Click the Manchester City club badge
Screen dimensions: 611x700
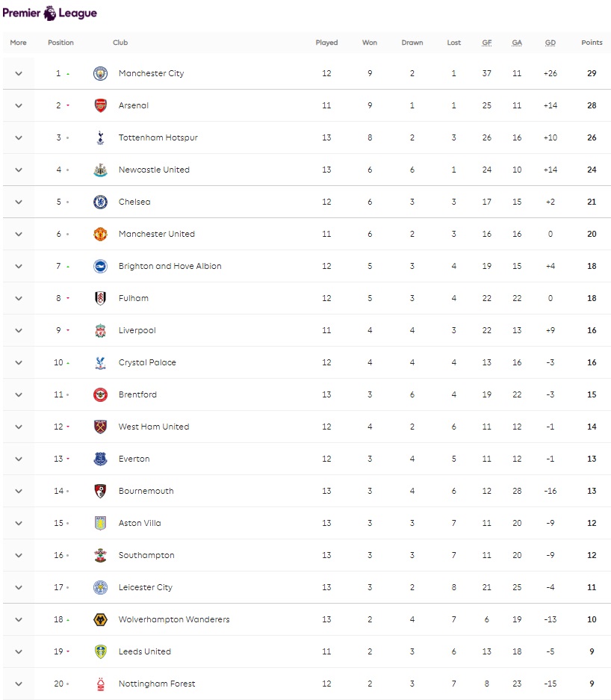[x=100, y=73]
